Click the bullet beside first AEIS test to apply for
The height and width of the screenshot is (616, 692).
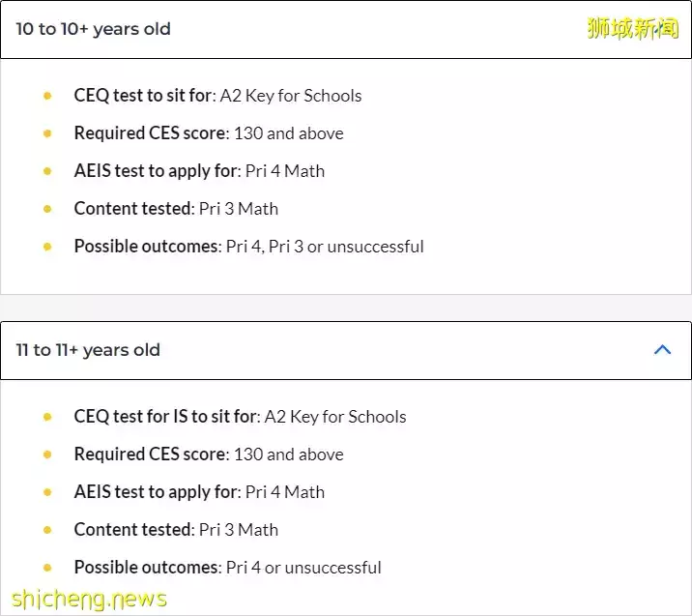[47, 171]
